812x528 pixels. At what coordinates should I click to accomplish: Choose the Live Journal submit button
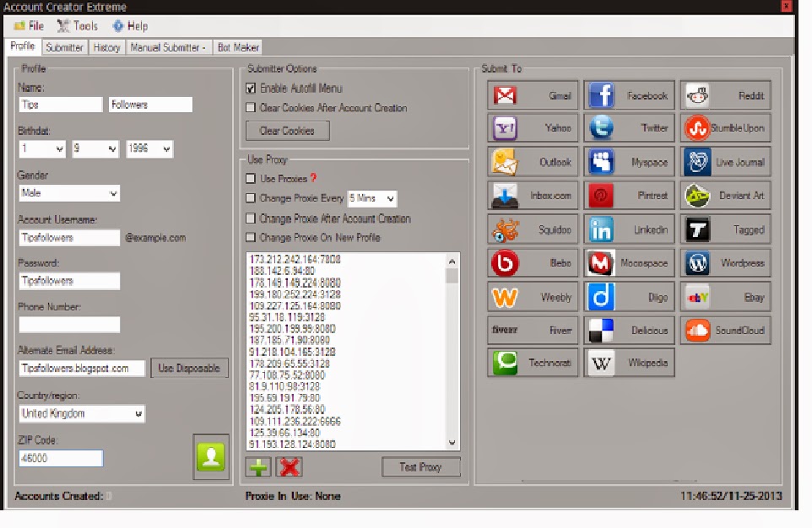click(x=726, y=161)
